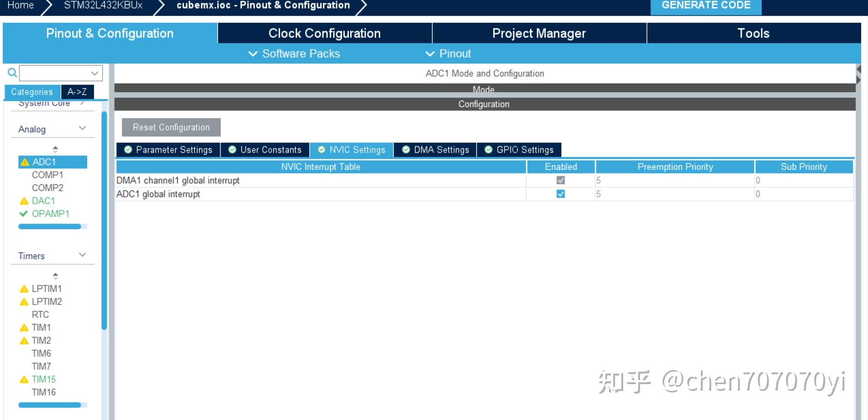Click DAC1 warning triangle icon
The height and width of the screenshot is (420, 868).
[x=24, y=201]
